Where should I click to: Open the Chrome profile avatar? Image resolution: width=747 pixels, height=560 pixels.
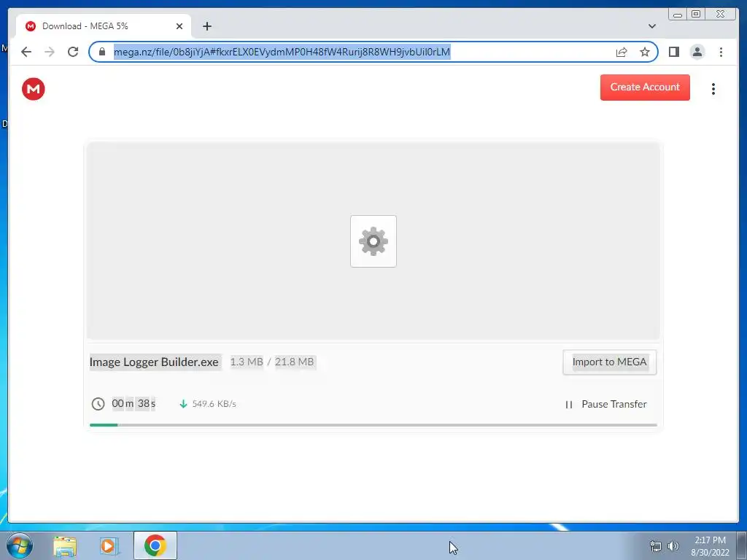pos(697,52)
